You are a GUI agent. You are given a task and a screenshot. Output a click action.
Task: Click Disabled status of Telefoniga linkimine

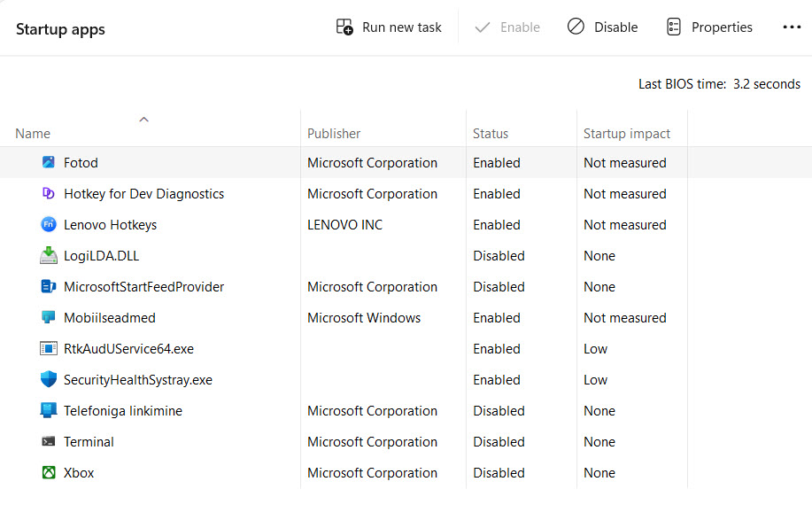tap(499, 411)
